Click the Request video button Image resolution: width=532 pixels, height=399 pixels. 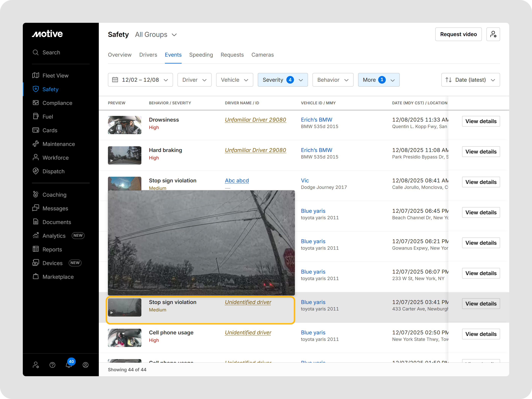pyautogui.click(x=458, y=34)
